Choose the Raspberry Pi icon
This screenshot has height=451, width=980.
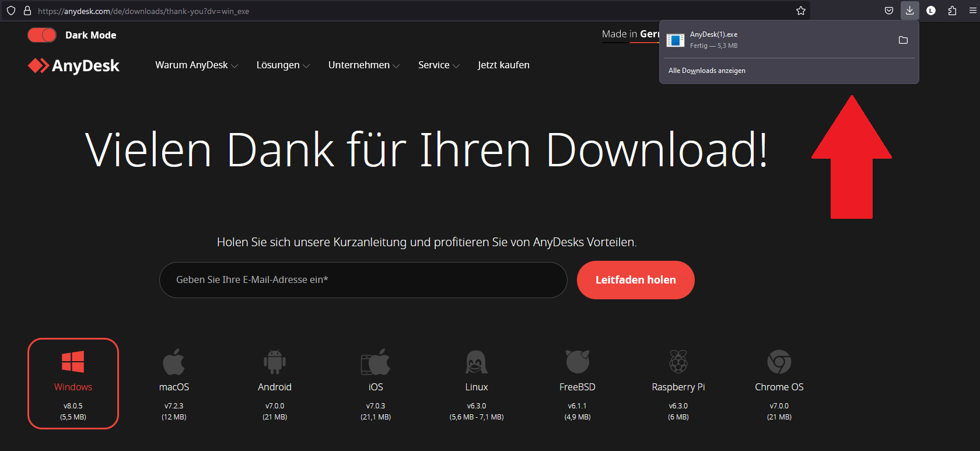click(678, 363)
